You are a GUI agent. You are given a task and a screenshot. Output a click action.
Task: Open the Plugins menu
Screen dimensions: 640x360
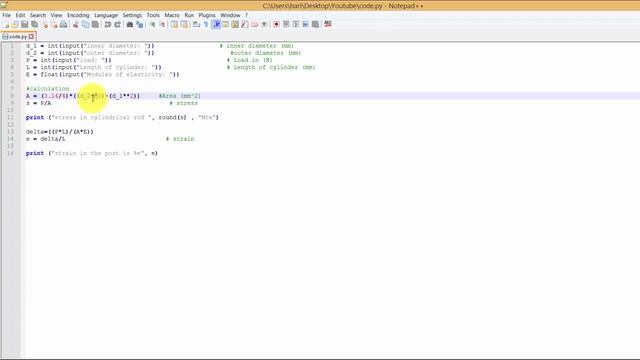click(207, 15)
